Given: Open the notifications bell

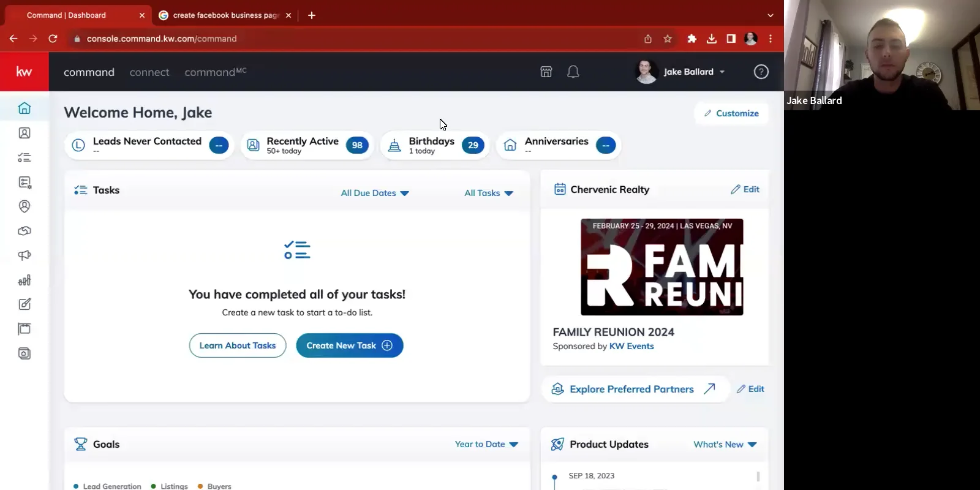Looking at the screenshot, I should (x=573, y=72).
